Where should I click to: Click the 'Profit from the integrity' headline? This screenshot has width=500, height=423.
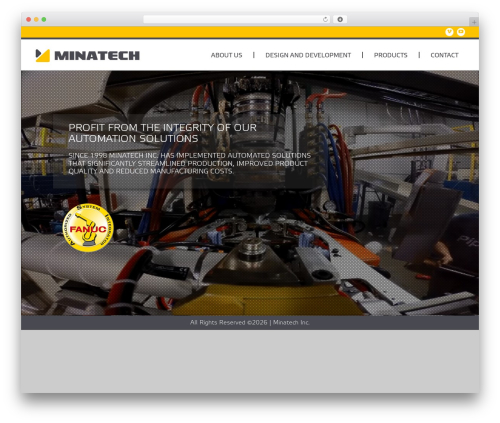click(x=162, y=133)
